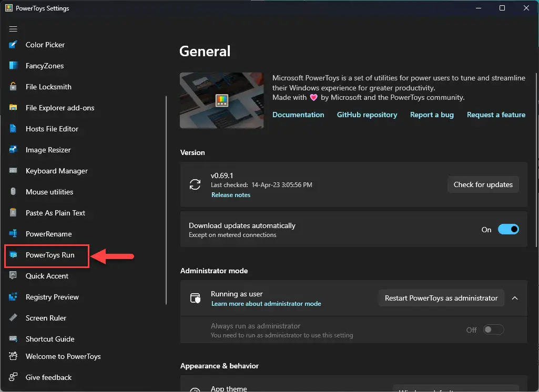Click the Paste As Plain Text icon

tap(13, 213)
